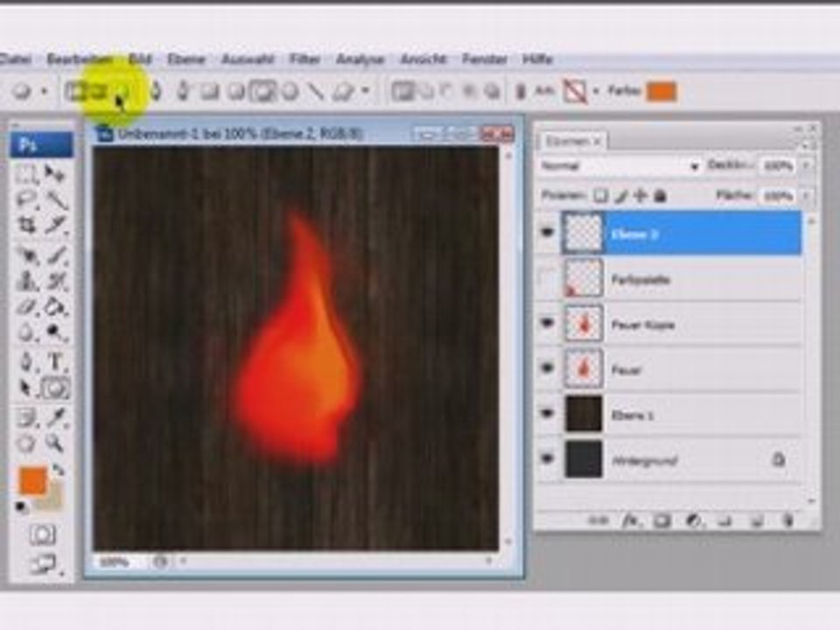Screen dimensions: 840x630
Task: Choose Custom Shape tool in options bar
Action: (343, 92)
